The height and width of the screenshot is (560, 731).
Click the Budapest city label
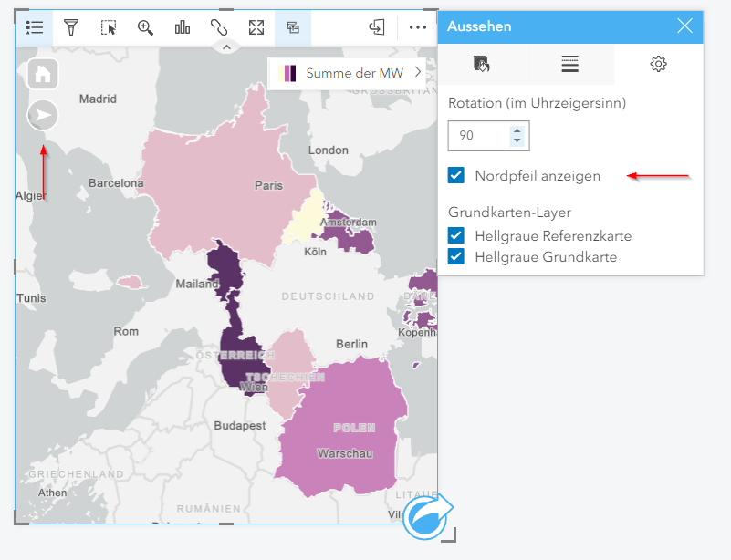[x=240, y=425]
